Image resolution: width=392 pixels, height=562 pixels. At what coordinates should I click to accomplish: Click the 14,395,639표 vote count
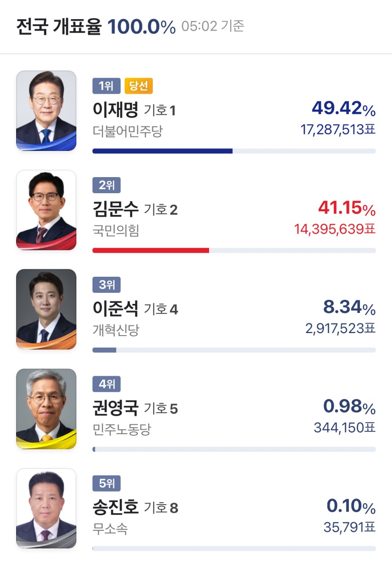pyautogui.click(x=335, y=229)
